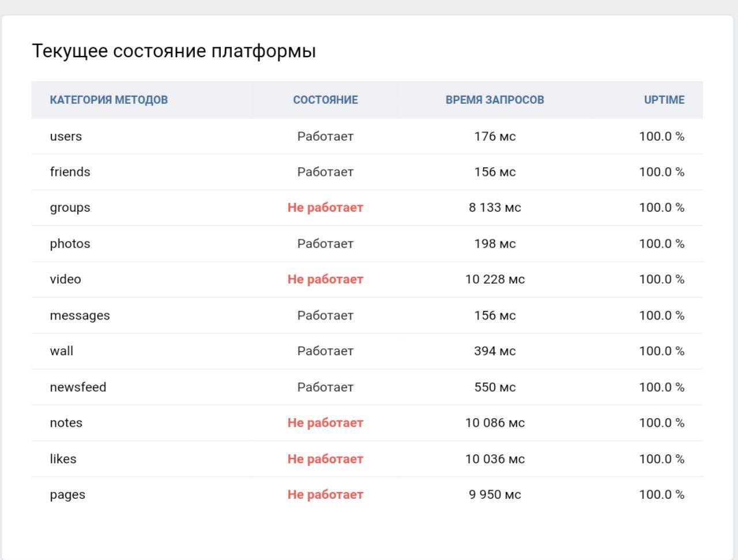
Task: Click '100.0 %' uptime in friends row
Action: coord(662,172)
